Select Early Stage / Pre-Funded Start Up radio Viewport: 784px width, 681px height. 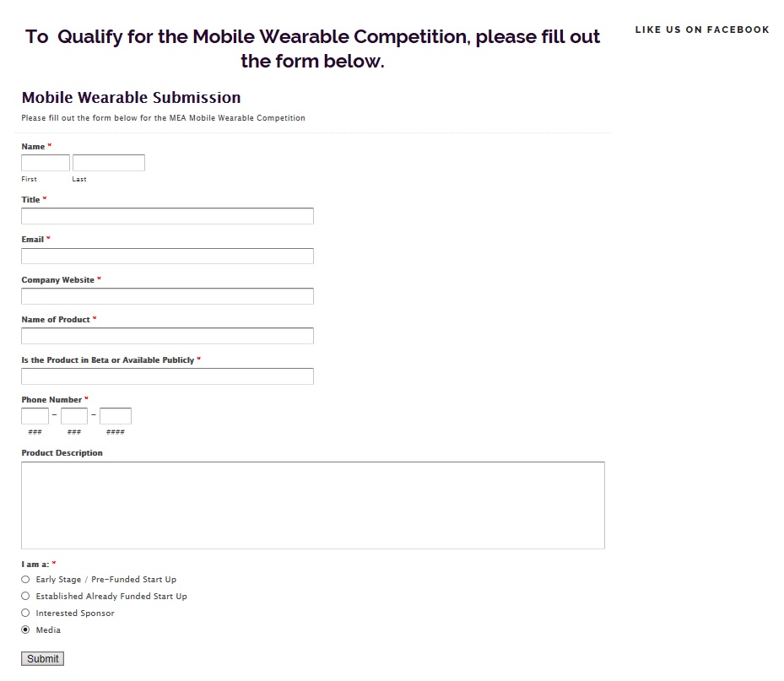[25, 580]
